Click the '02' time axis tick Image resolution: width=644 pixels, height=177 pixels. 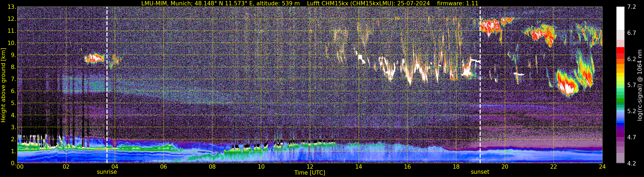click(66, 167)
